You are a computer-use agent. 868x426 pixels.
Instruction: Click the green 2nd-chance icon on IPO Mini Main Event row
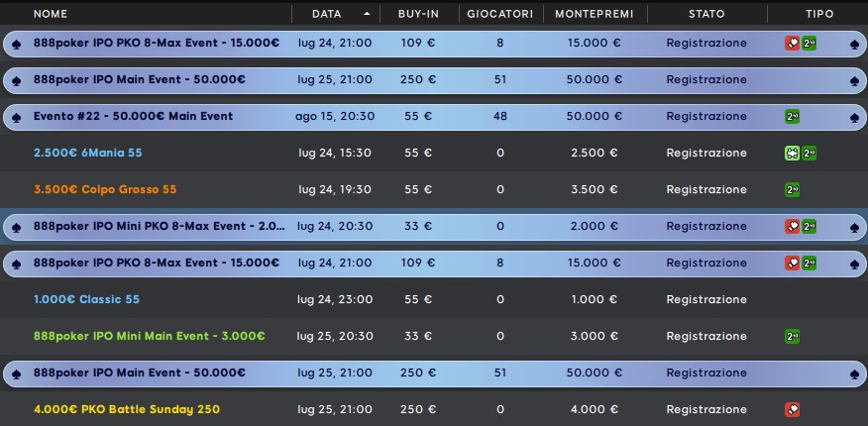click(x=792, y=337)
